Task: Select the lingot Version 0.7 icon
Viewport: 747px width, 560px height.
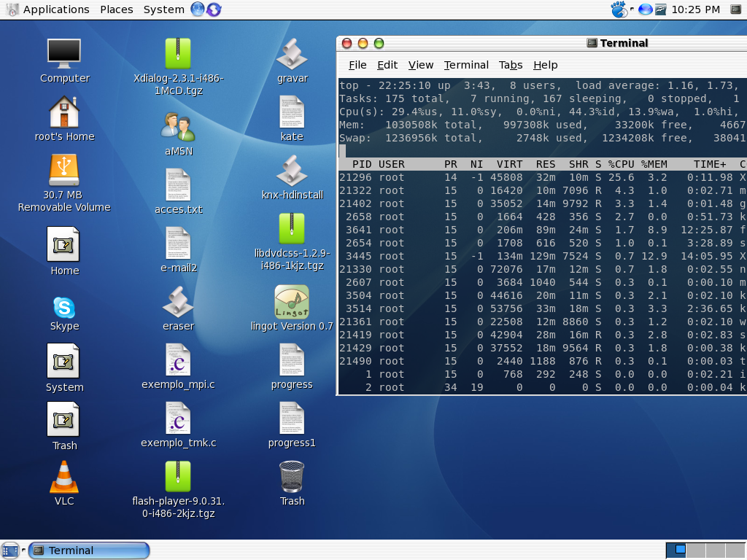Action: [292, 302]
